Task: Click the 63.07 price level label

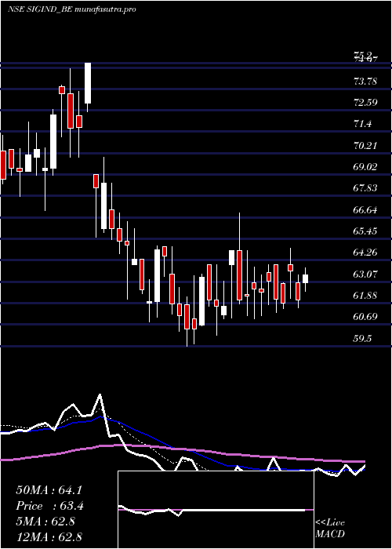Action: pos(365,274)
